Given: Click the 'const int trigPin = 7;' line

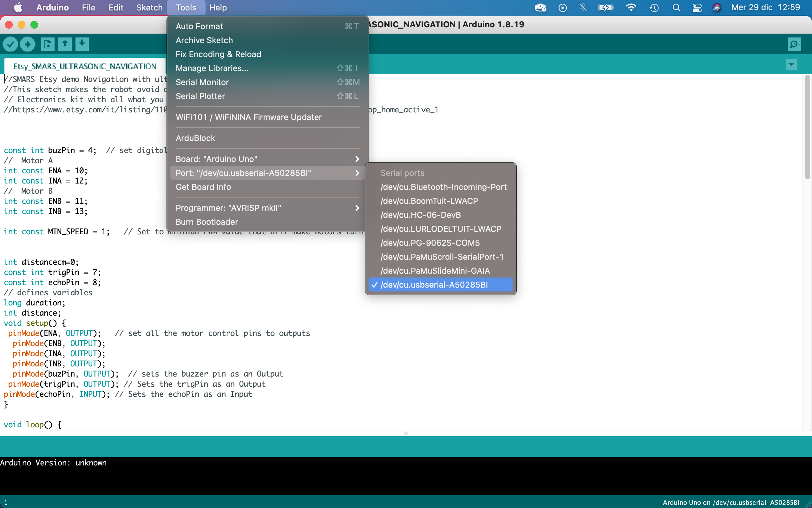Looking at the screenshot, I should (52, 272).
